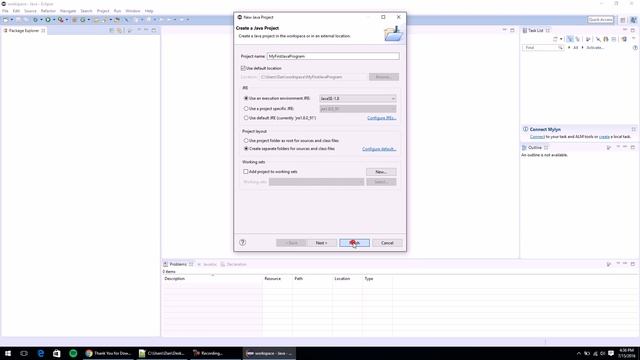Screen dimensions: 640x360
Task: Click the Run External Tools icon
Action: [x=60, y=20]
